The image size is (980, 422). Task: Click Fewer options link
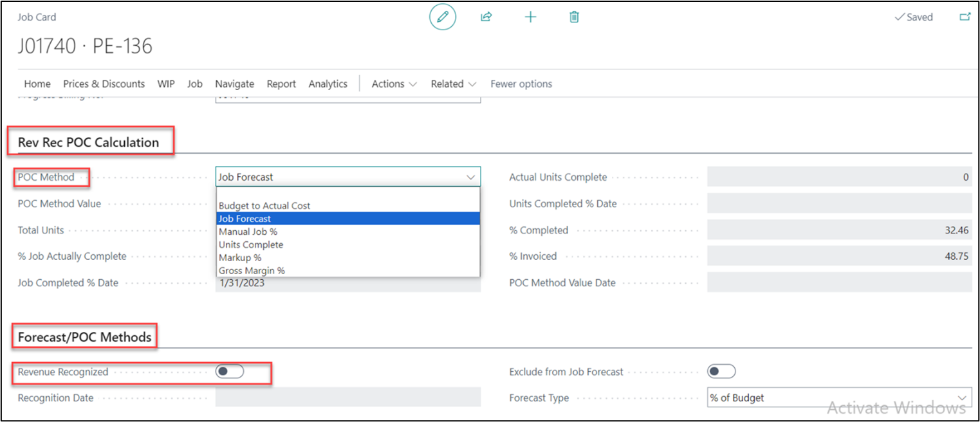pos(521,84)
